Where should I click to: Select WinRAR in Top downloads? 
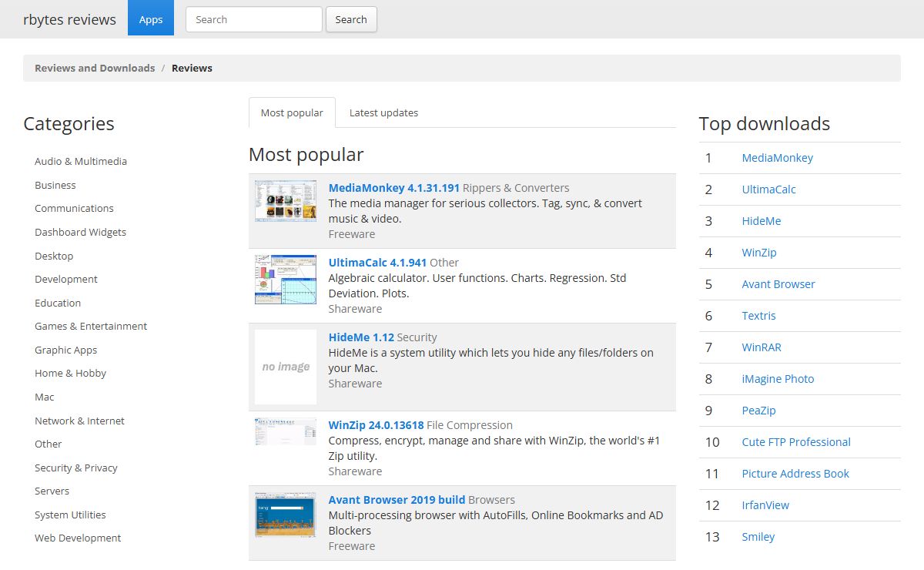point(762,347)
